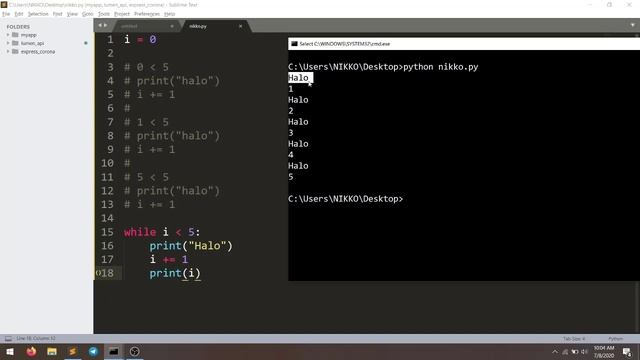Image resolution: width=640 pixels, height=360 pixels.
Task: Show hidden system tray icons
Action: (555, 352)
